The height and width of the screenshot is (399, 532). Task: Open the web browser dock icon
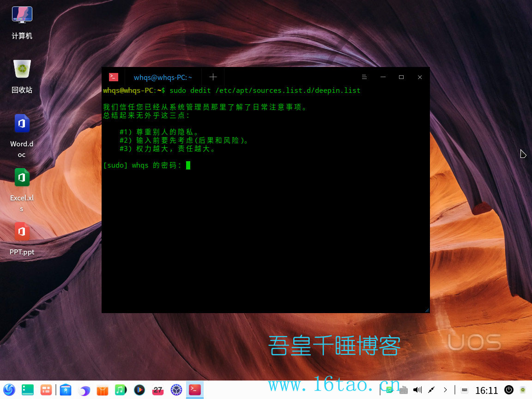click(84, 390)
